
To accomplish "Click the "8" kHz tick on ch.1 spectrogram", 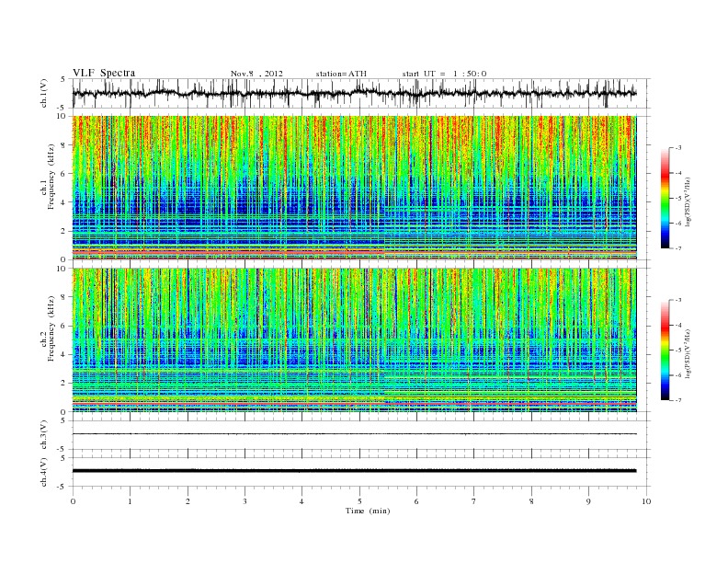I will 63,145.
